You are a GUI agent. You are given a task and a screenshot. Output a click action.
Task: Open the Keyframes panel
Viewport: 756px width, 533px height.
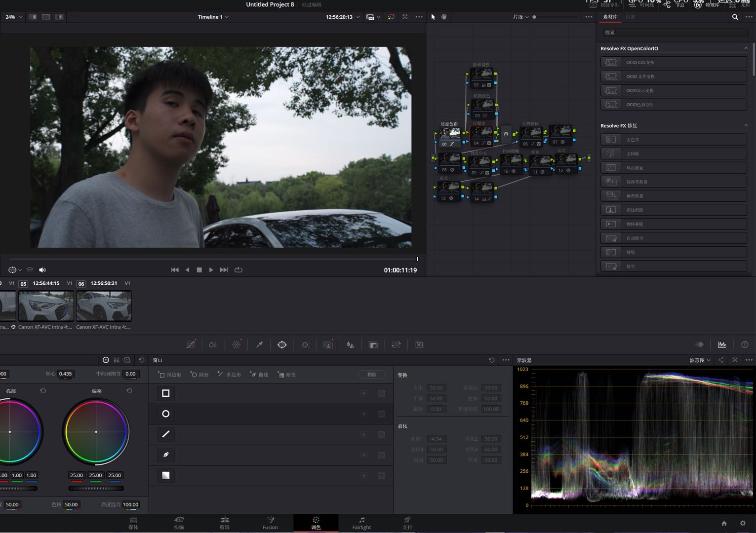point(700,344)
